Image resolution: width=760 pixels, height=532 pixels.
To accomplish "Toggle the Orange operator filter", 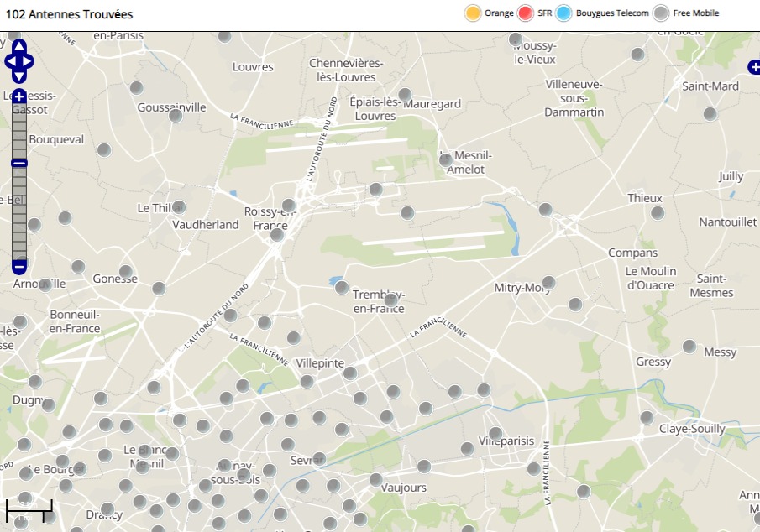I will click(473, 13).
